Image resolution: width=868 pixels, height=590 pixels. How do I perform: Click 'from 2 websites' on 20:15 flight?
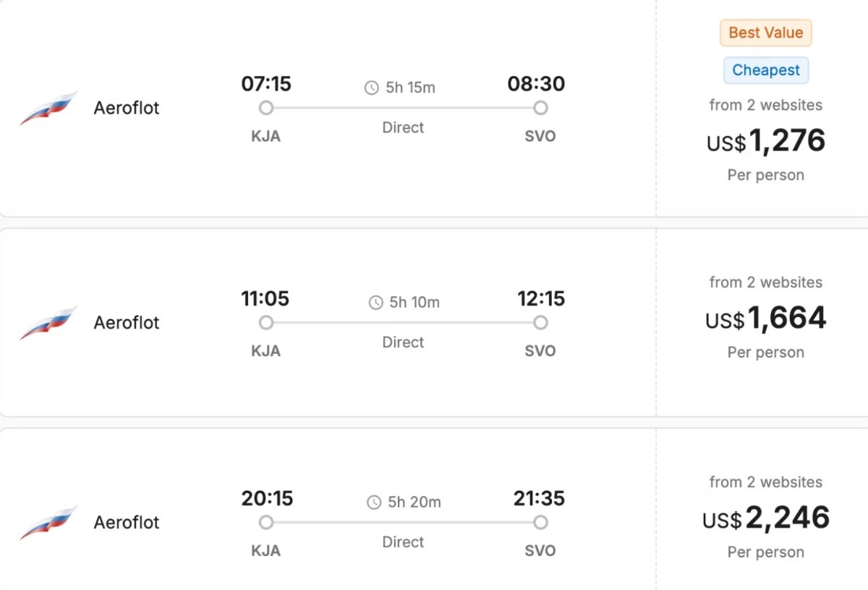(x=766, y=482)
